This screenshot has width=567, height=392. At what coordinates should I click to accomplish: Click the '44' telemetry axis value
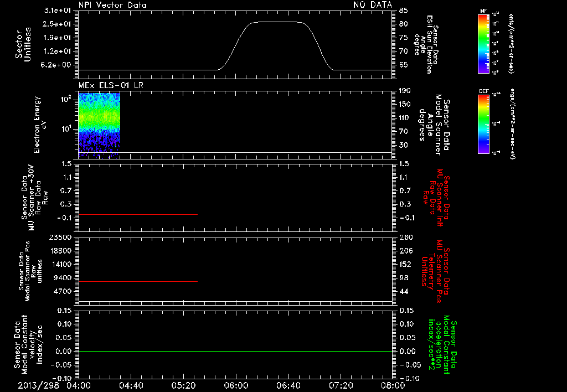(404, 291)
